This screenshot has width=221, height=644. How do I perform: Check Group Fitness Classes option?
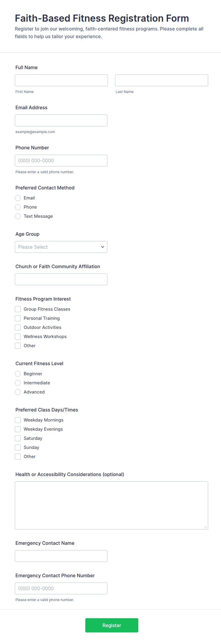click(x=18, y=309)
